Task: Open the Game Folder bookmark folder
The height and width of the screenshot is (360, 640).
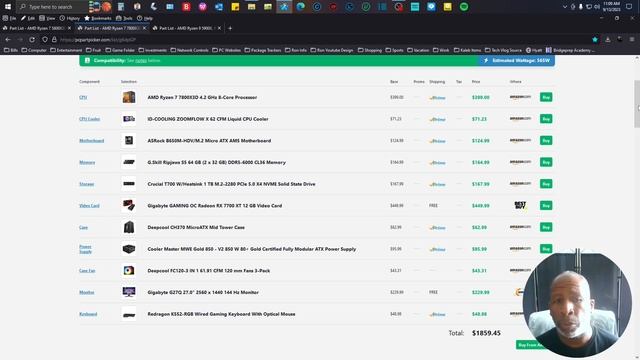Action: [x=120, y=50]
